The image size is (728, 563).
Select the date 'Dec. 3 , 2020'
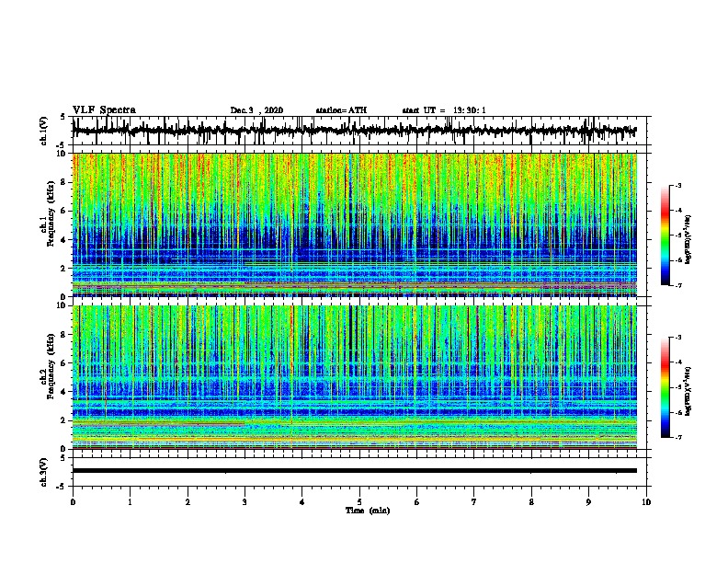tap(256, 110)
